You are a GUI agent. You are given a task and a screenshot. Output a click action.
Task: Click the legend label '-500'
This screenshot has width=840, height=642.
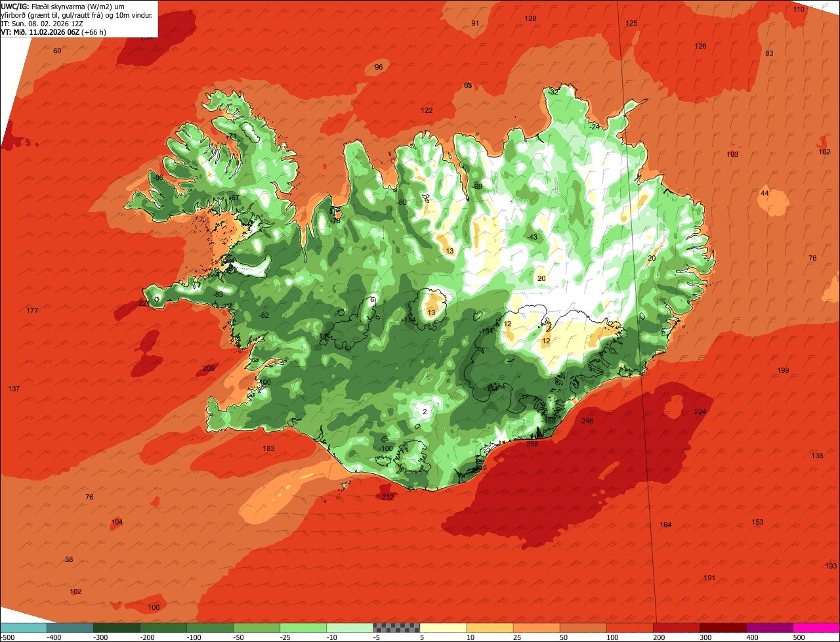coord(8,637)
